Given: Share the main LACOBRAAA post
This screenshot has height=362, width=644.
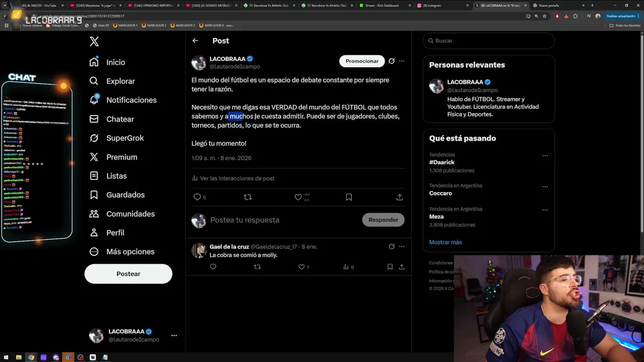Looking at the screenshot, I should coord(399,197).
